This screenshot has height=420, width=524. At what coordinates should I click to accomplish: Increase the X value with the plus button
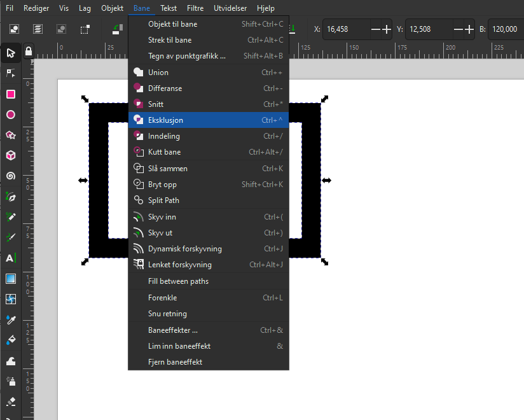click(386, 29)
